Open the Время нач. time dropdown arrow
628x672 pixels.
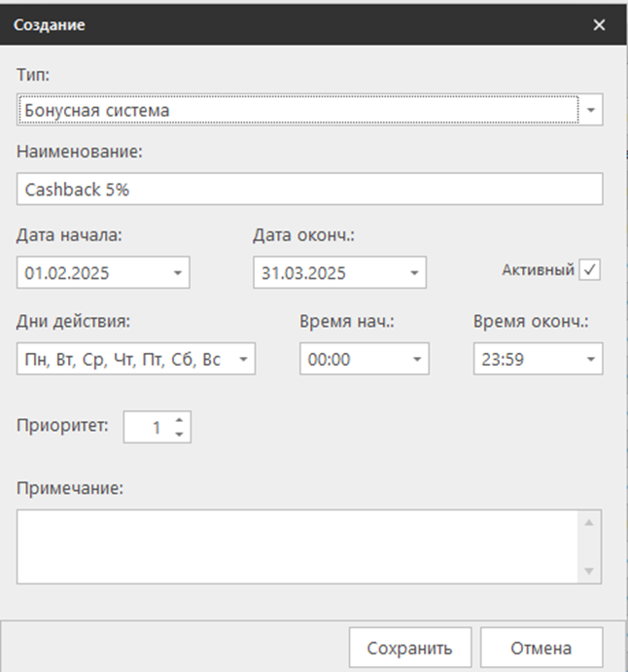click(x=415, y=360)
